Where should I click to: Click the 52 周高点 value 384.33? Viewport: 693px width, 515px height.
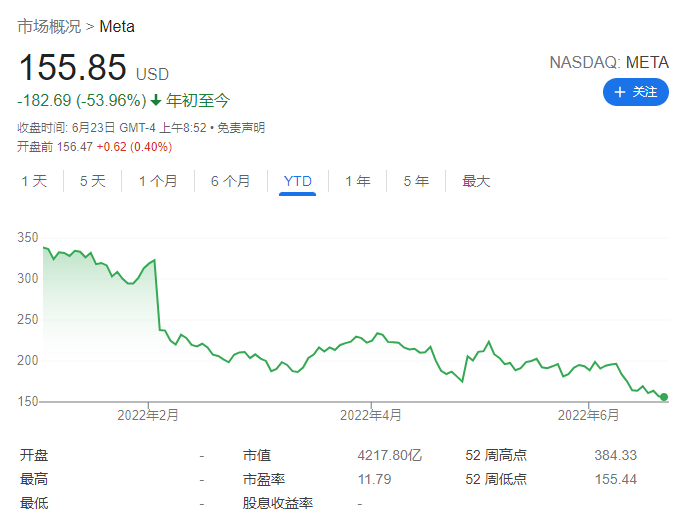(x=616, y=455)
